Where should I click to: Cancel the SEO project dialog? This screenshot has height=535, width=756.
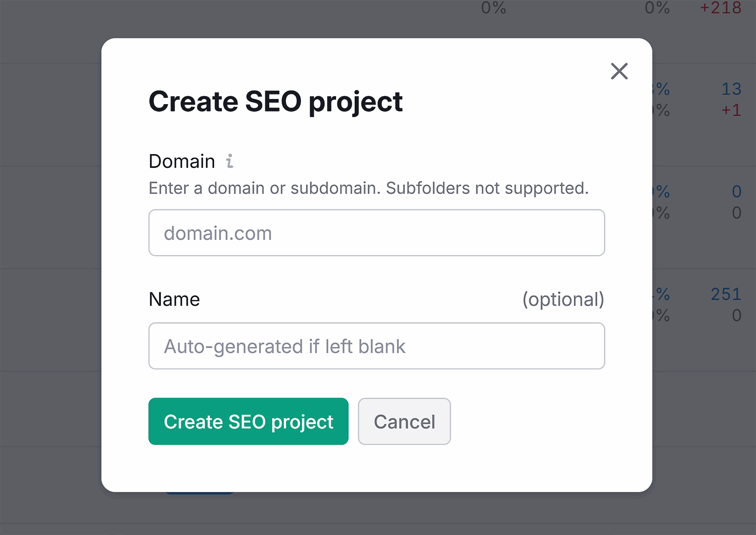(404, 421)
